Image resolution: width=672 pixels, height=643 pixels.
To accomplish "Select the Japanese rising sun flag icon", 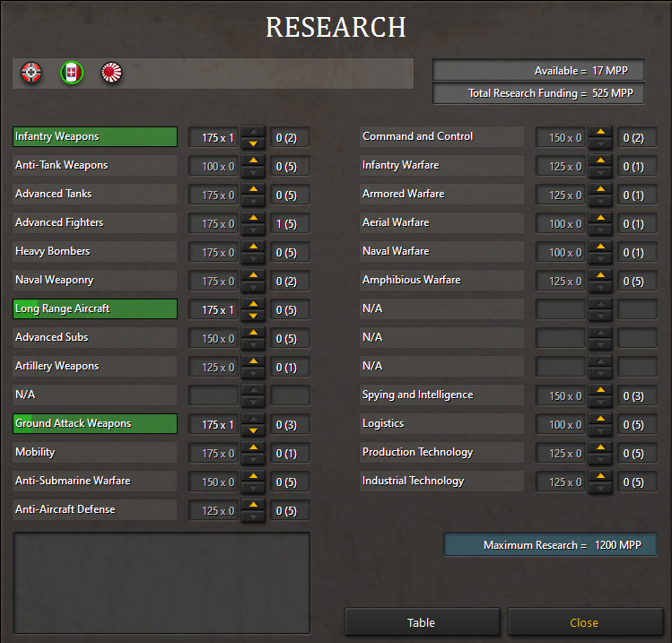I will coord(111,73).
